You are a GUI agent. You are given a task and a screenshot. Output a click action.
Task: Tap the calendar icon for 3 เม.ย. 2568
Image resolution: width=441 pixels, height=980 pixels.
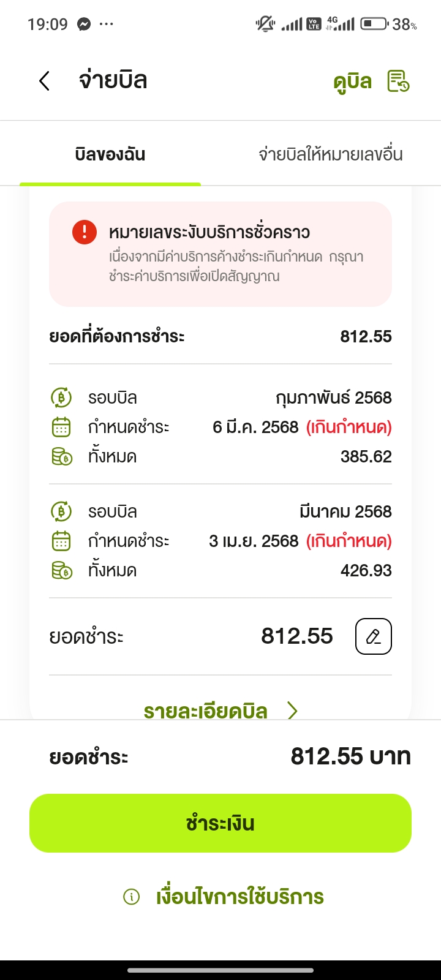[61, 541]
